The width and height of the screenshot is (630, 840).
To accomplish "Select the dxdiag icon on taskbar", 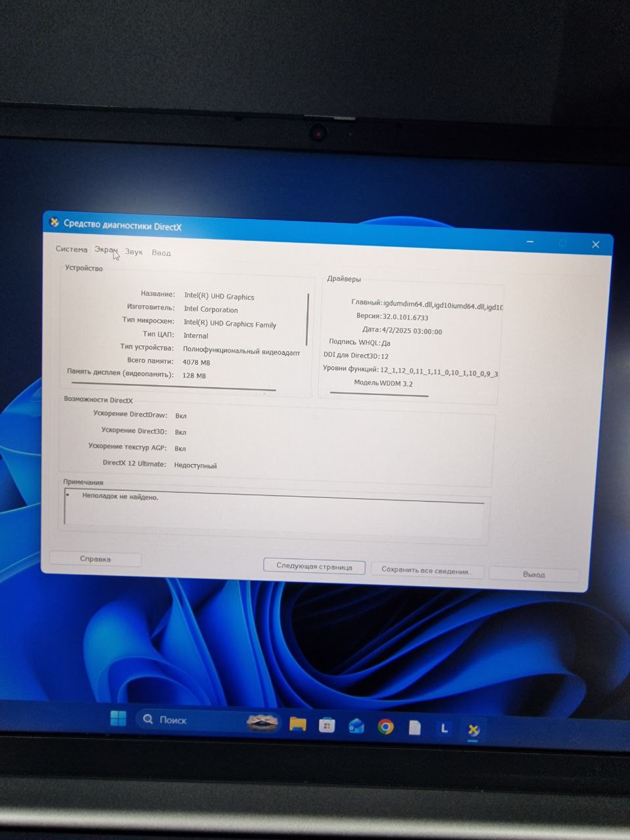I will click(x=473, y=730).
